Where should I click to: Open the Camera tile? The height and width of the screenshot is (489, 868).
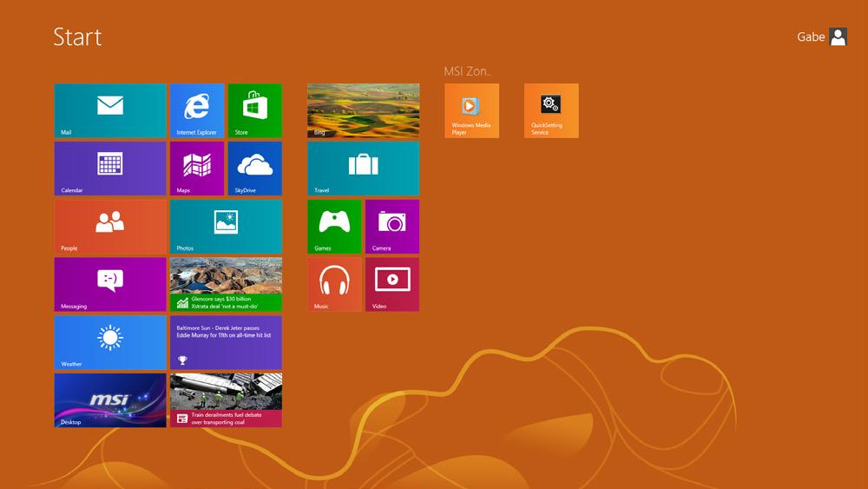392,227
